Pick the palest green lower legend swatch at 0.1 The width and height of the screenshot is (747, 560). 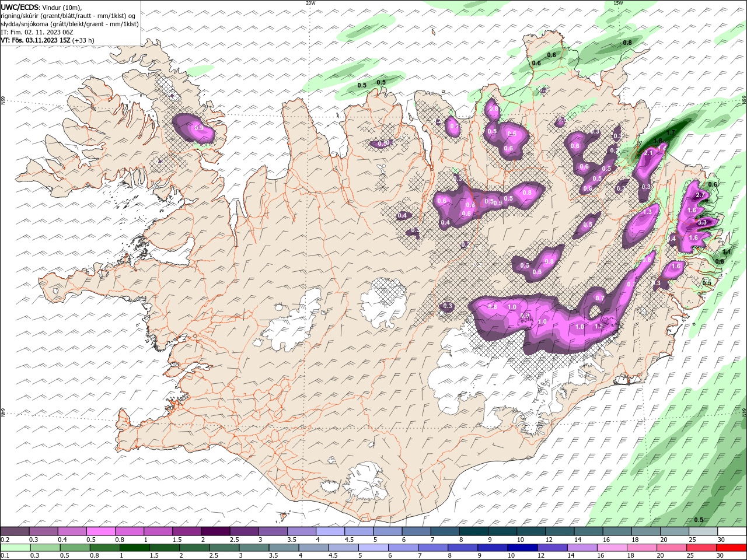pos(15,548)
